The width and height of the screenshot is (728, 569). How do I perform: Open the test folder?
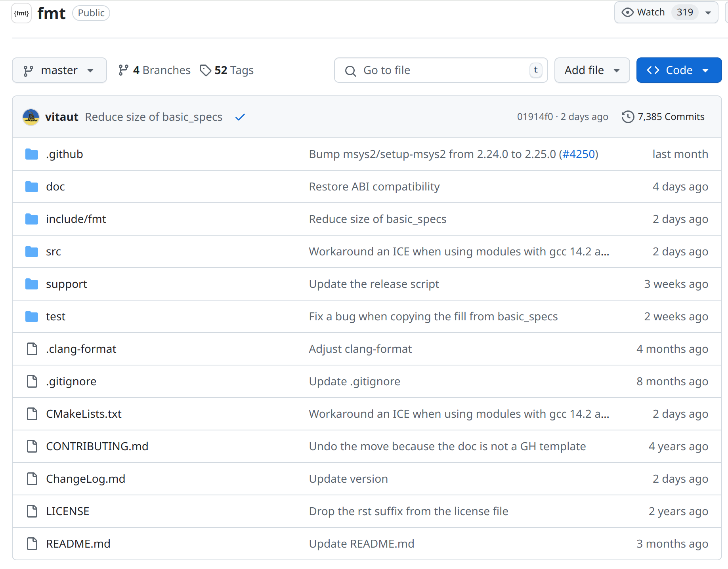56,317
